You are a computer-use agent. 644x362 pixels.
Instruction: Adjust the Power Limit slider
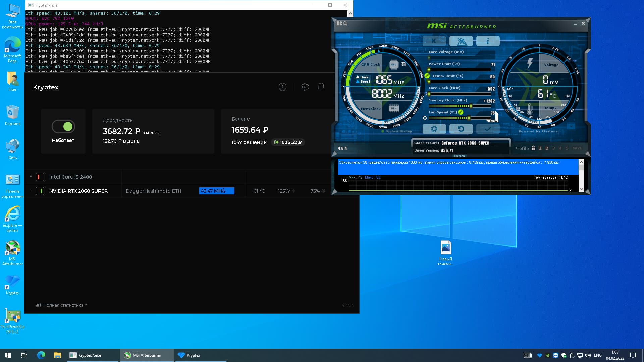pos(460,70)
